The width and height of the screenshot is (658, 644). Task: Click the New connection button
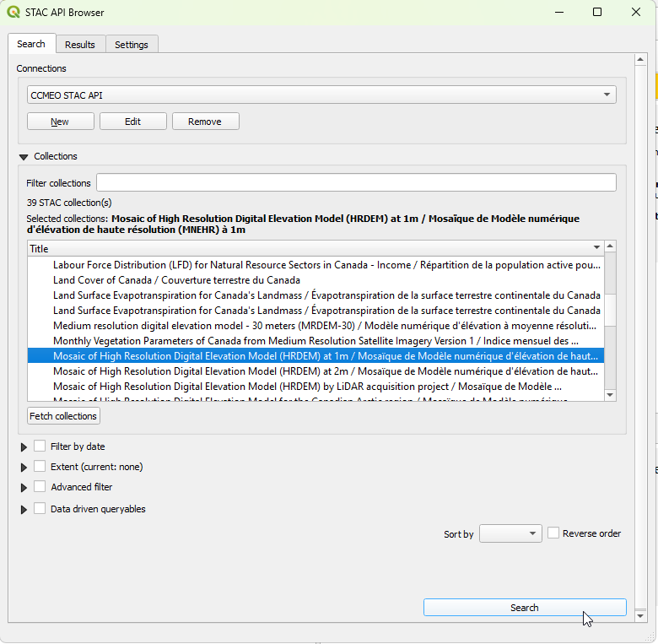(x=60, y=122)
